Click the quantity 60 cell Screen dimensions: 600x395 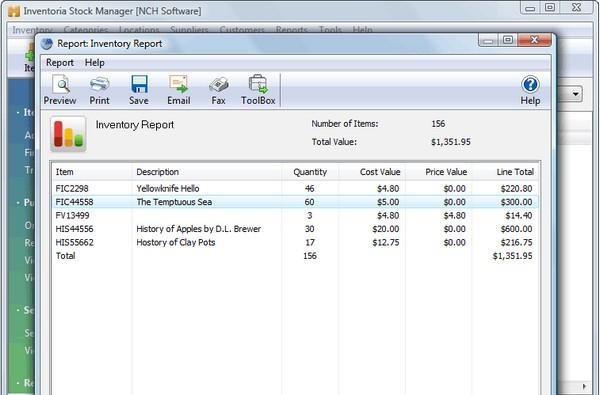click(x=310, y=202)
